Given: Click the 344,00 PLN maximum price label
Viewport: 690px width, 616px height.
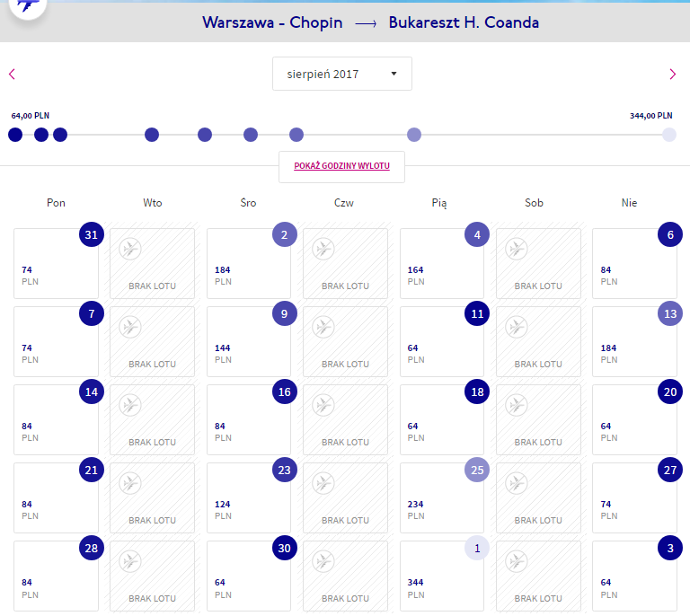Looking at the screenshot, I should (650, 116).
